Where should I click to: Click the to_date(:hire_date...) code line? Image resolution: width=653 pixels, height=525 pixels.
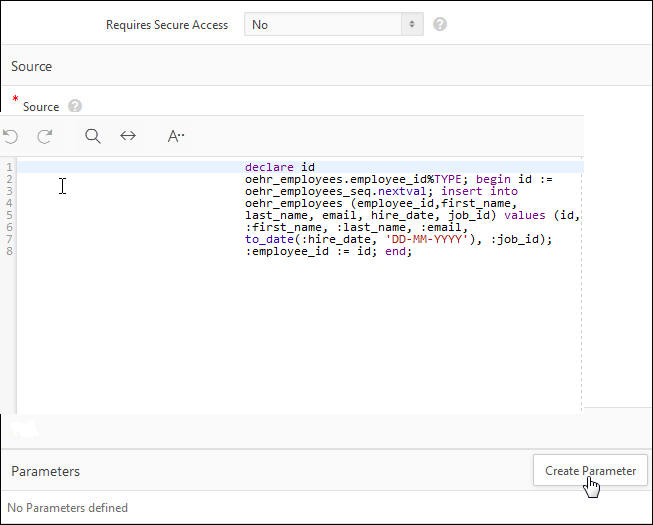pyautogui.click(x=398, y=239)
